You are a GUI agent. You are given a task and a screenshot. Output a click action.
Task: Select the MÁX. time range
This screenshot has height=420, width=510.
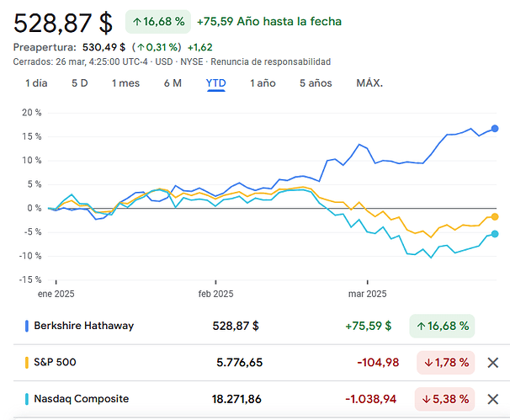(369, 83)
